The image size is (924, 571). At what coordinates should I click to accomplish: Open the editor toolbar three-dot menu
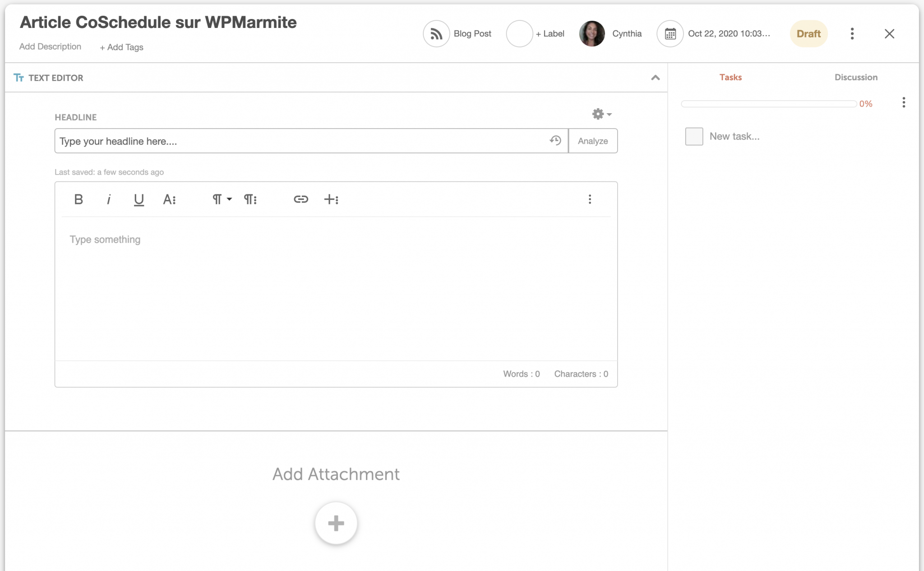tap(590, 199)
